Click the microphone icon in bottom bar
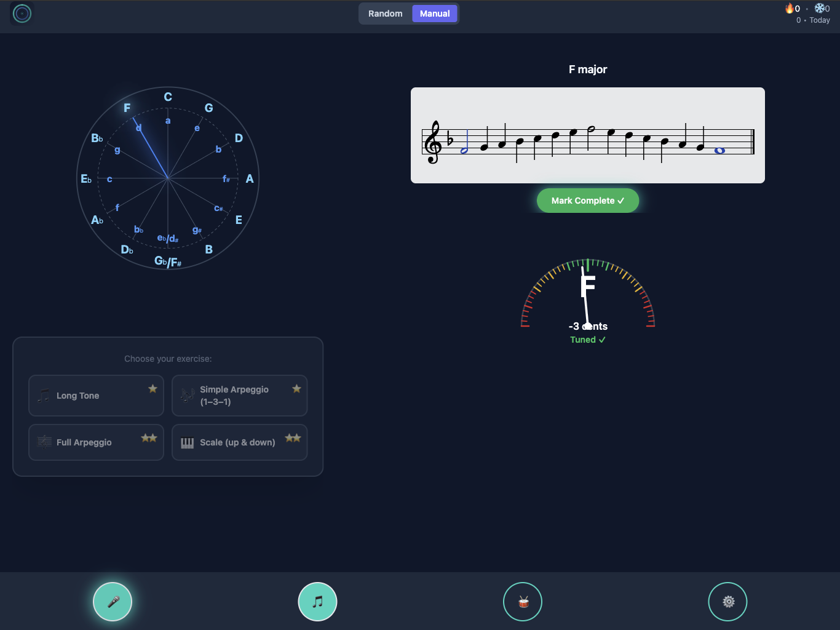Viewport: 840px width, 630px height. point(113,602)
